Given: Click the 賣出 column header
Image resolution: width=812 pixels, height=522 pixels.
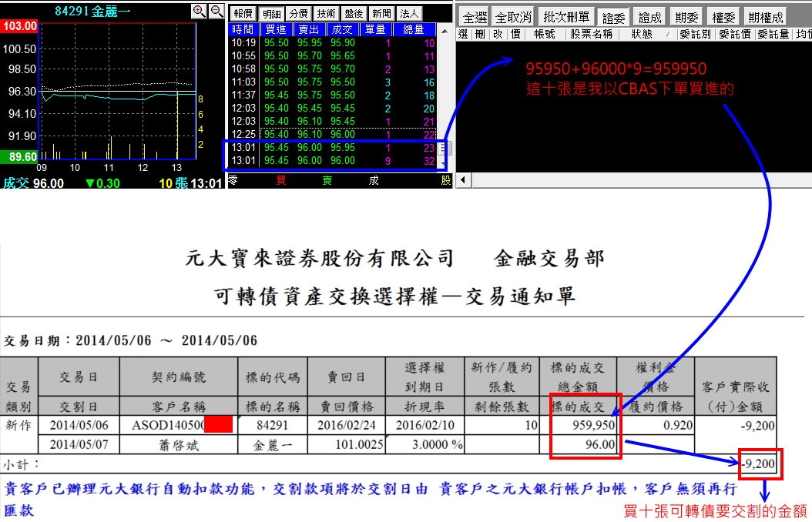Looking at the screenshot, I should click(x=309, y=29).
